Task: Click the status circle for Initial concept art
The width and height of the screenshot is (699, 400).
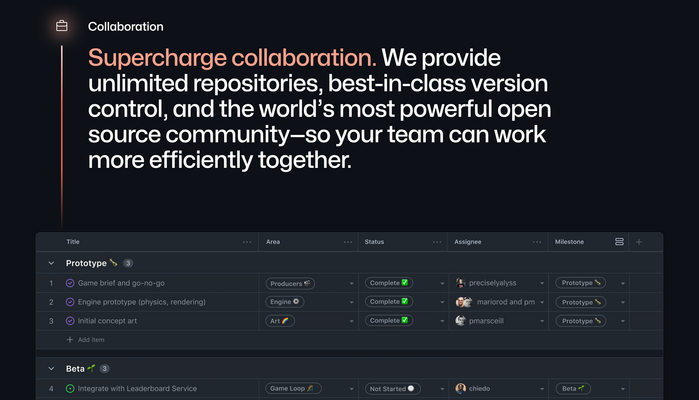Action: (x=70, y=321)
